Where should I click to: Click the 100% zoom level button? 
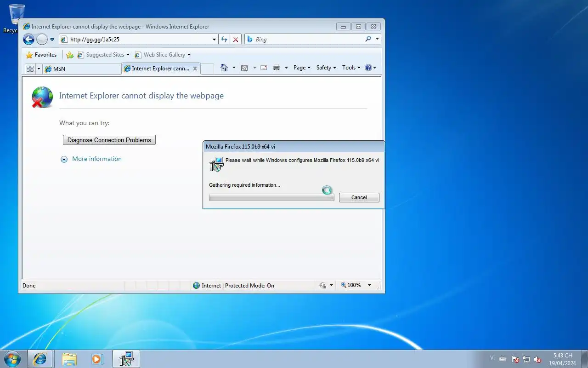(351, 285)
